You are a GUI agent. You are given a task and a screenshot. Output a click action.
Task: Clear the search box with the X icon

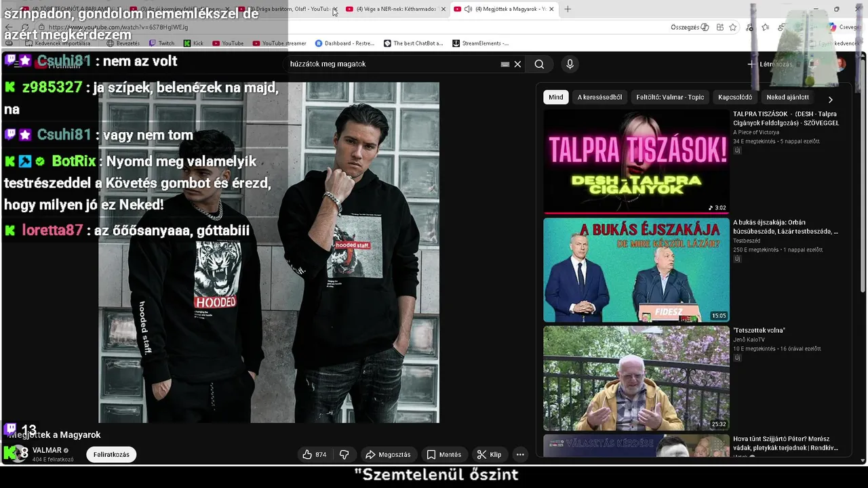[x=517, y=64]
